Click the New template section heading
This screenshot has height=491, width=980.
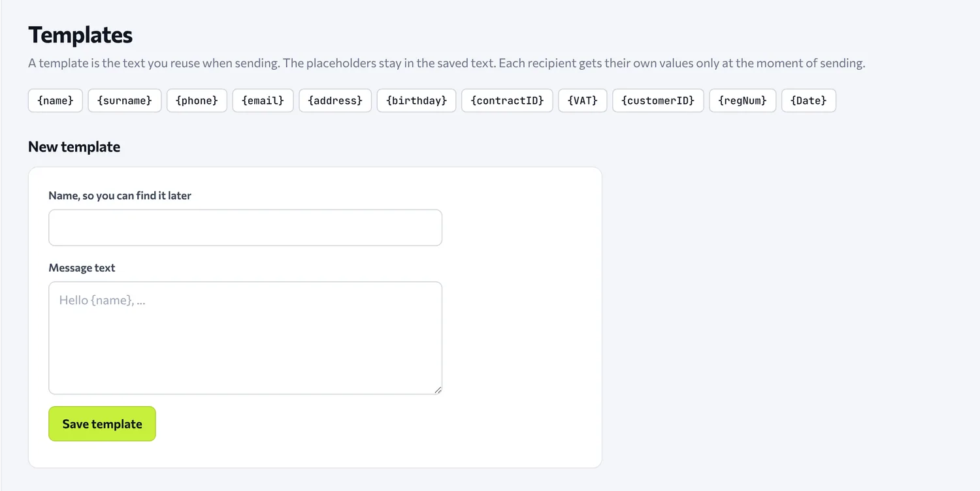(74, 147)
